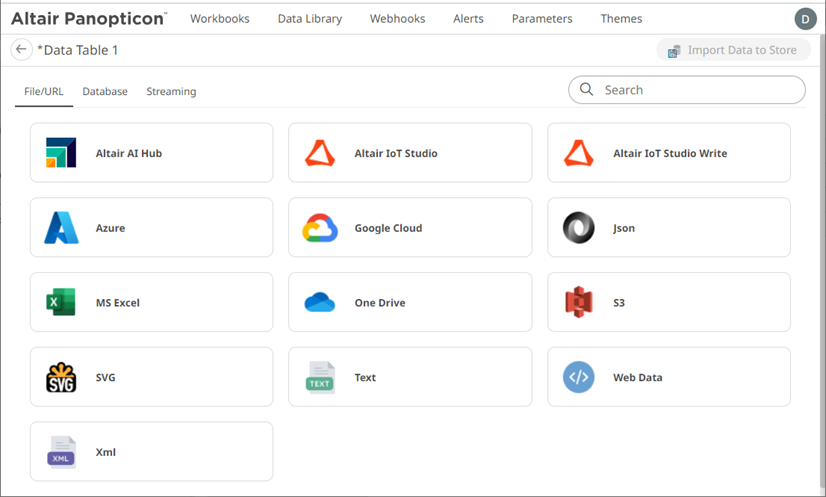Open the user avatar D menu
826x497 pixels.
tap(805, 19)
